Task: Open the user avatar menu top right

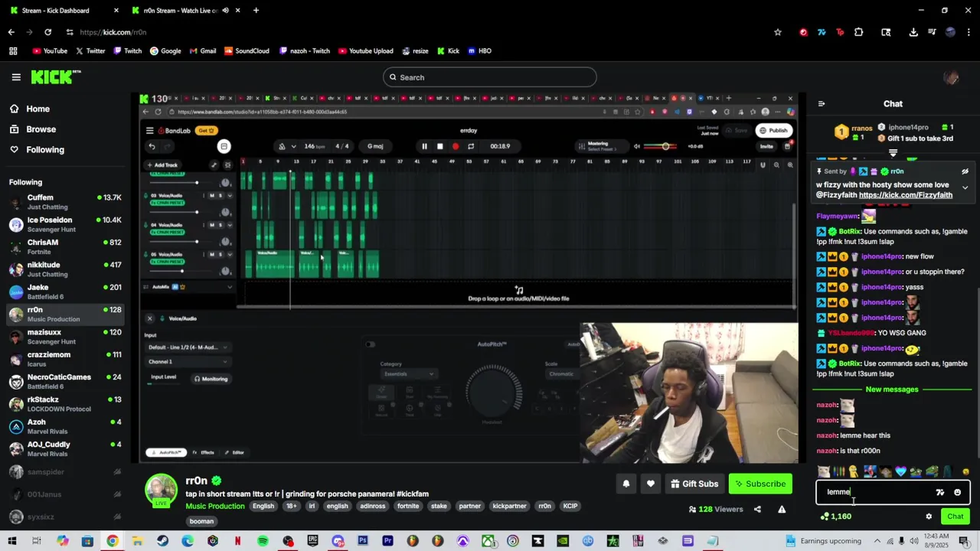Action: [952, 77]
